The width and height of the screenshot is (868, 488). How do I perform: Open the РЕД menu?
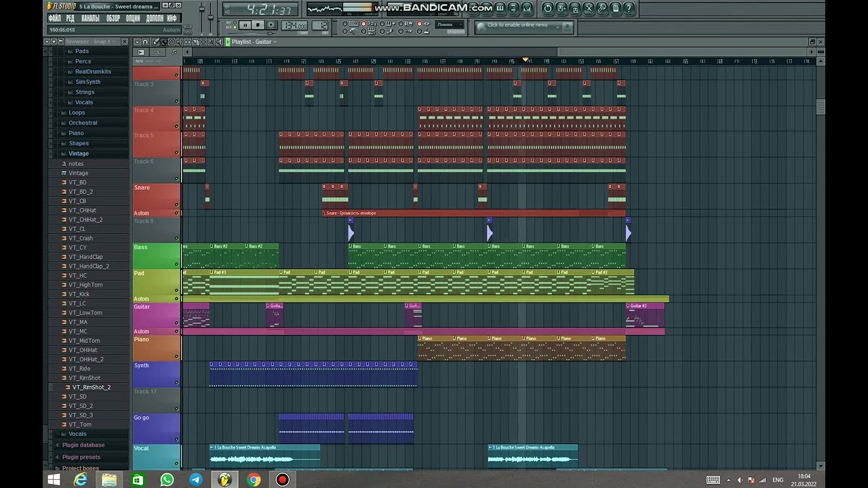pos(71,18)
